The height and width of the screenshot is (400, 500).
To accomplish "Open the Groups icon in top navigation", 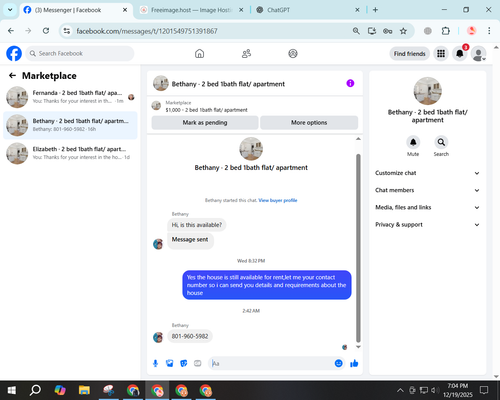I will click(293, 53).
